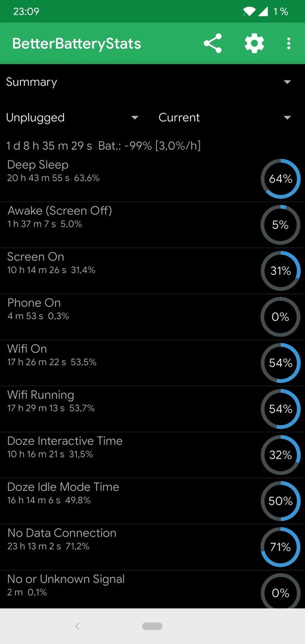Tap the 64% Deep Sleep progress ring

(281, 179)
